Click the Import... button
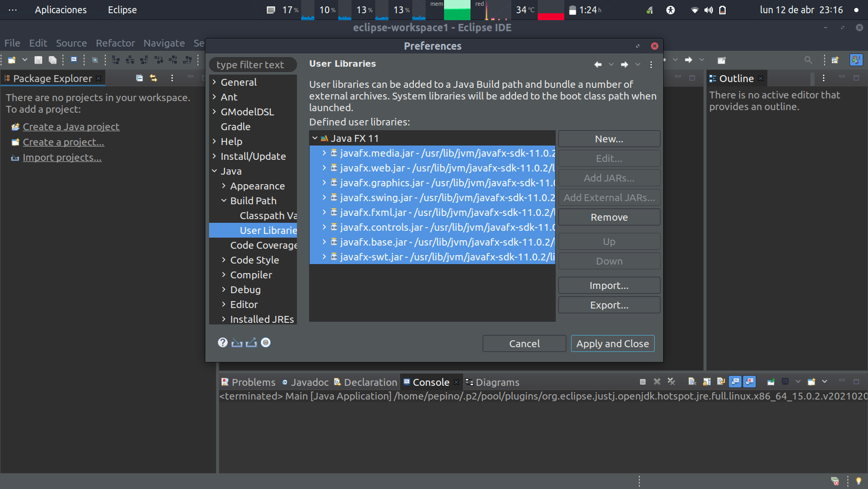 tap(609, 285)
